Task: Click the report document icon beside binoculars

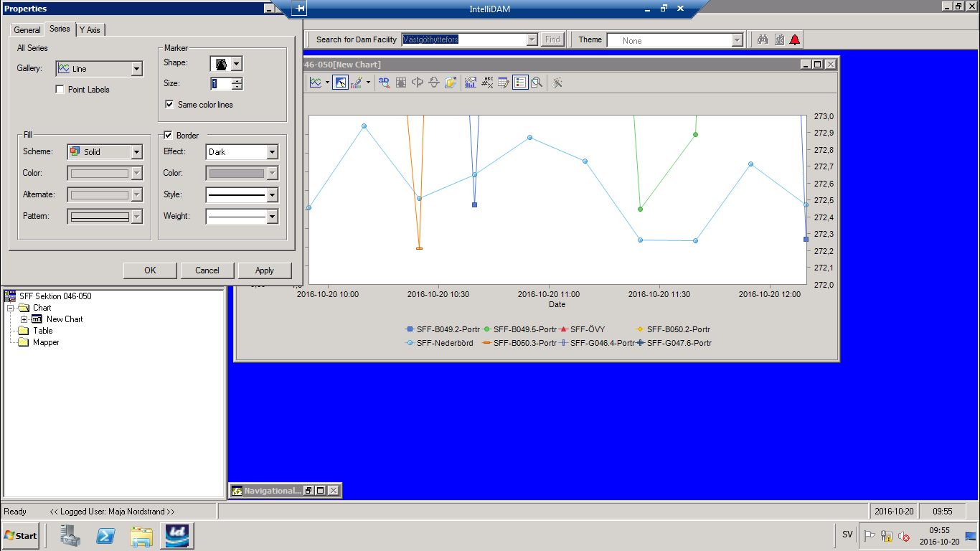Action: pyautogui.click(x=779, y=39)
